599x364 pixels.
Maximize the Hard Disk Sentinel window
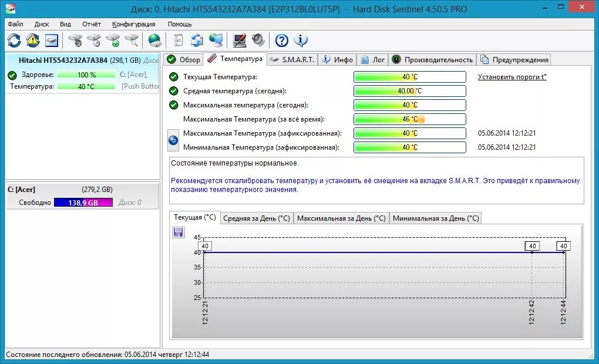[x=561, y=7]
